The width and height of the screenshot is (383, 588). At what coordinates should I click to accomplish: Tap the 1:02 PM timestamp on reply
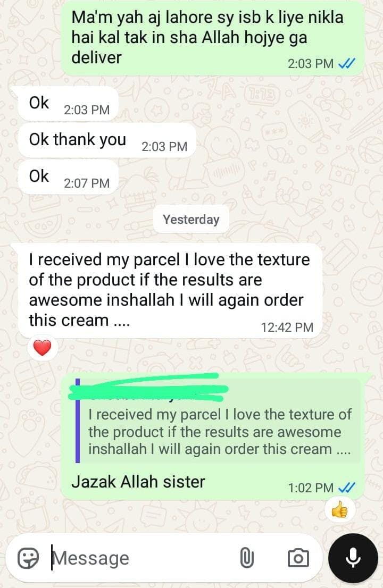pyautogui.click(x=311, y=488)
